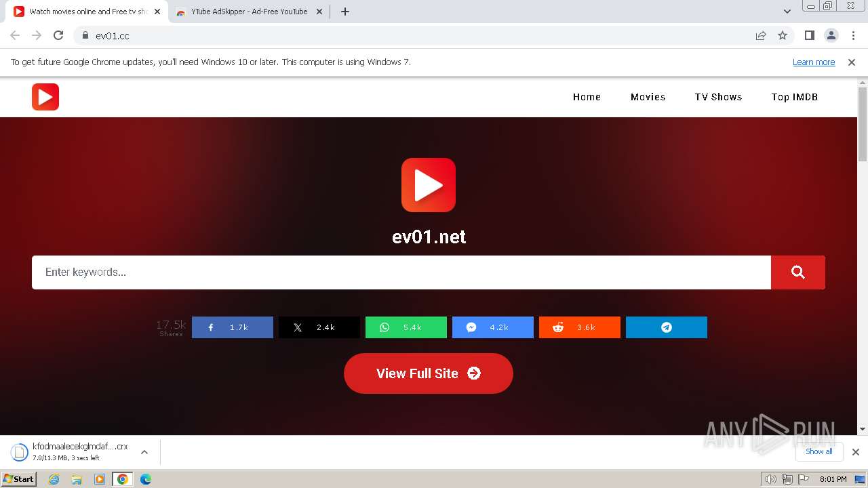Dismiss the Chrome update infobar
868x488 pixels.
pyautogui.click(x=852, y=62)
